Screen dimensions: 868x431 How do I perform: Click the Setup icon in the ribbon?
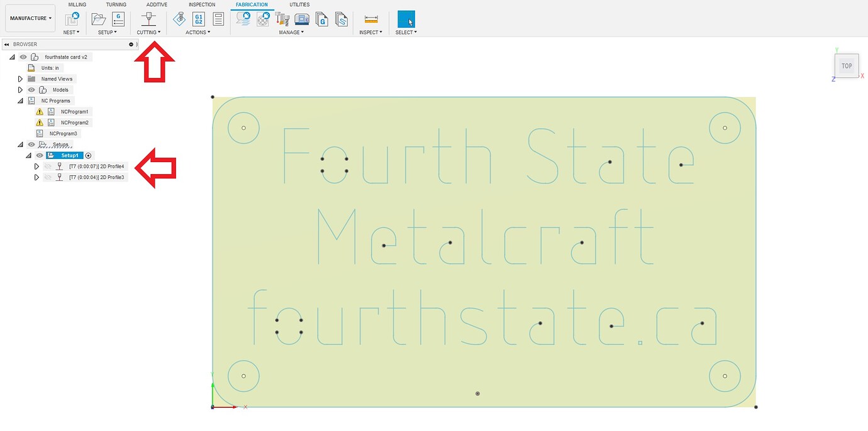coord(99,19)
